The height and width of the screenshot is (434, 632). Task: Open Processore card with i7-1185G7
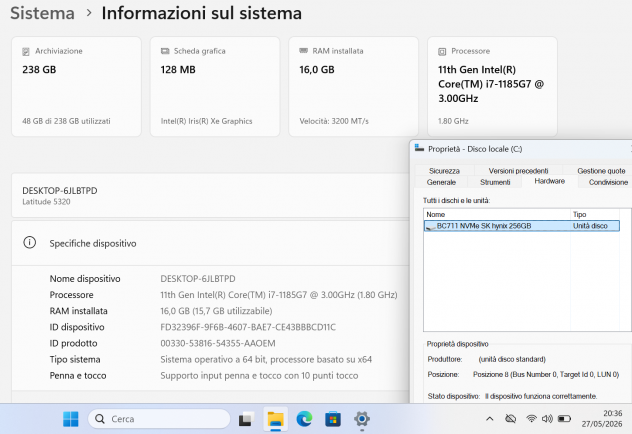coord(492,87)
